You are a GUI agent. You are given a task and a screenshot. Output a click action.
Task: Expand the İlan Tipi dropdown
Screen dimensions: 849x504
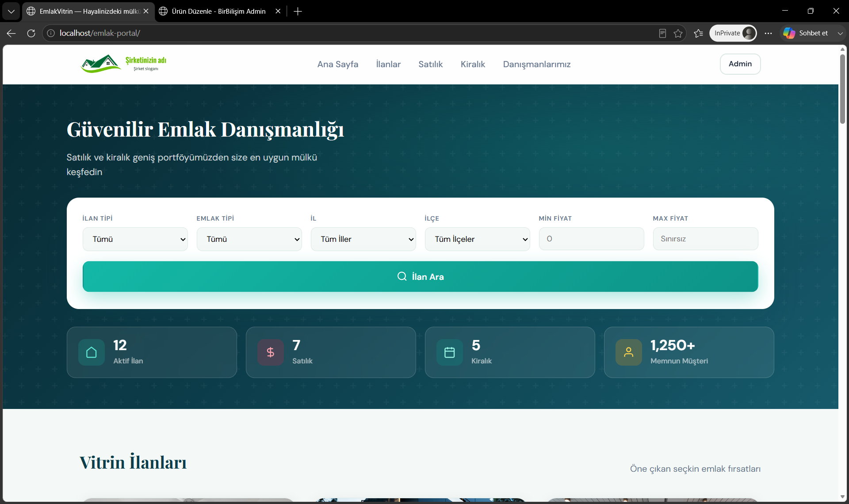click(x=135, y=239)
